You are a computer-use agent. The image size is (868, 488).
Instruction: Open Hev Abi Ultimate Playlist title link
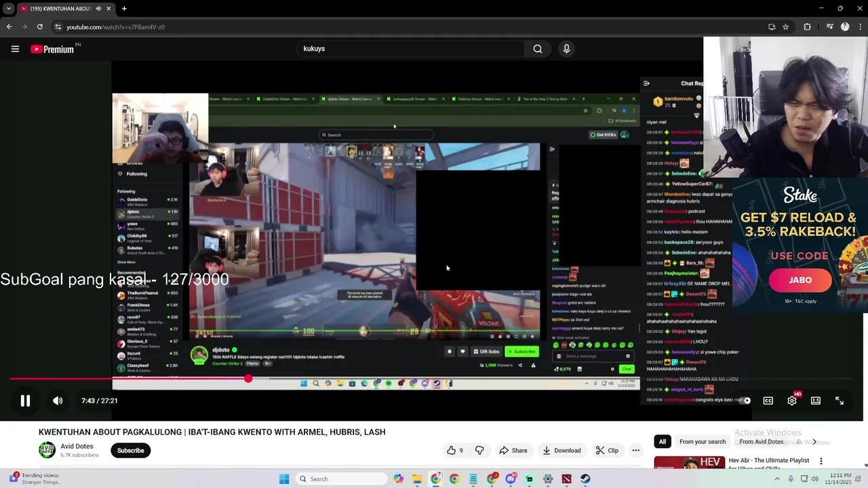click(769, 464)
